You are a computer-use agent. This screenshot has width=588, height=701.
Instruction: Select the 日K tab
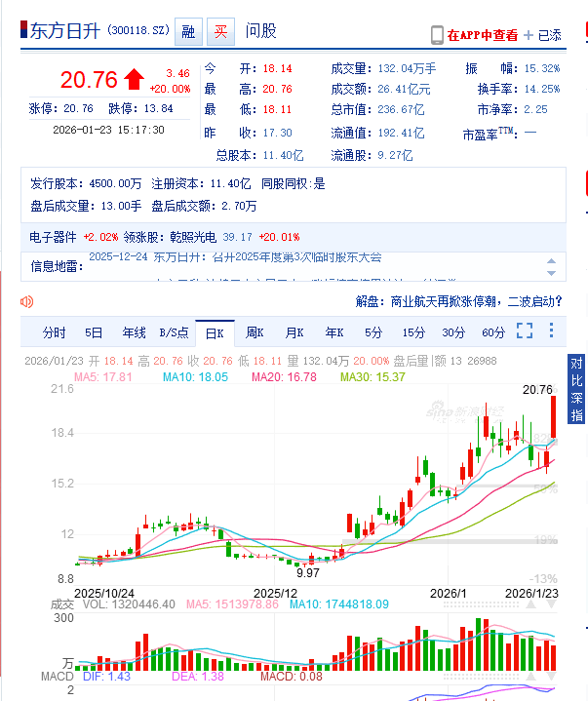pyautogui.click(x=215, y=333)
